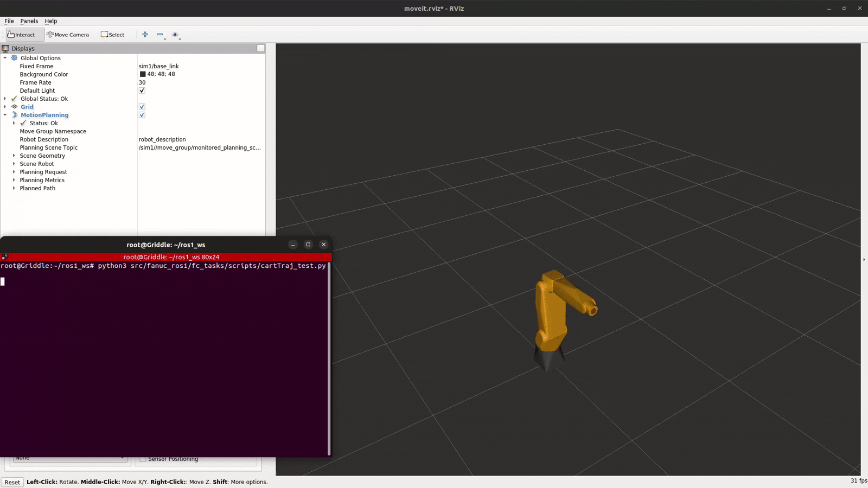Viewport: 868px width, 488px height.
Task: Expand the Grid display node
Action: 5,107
